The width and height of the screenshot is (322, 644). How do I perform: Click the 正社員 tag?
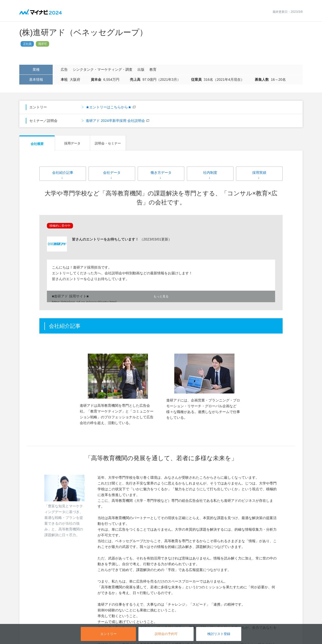click(x=27, y=44)
